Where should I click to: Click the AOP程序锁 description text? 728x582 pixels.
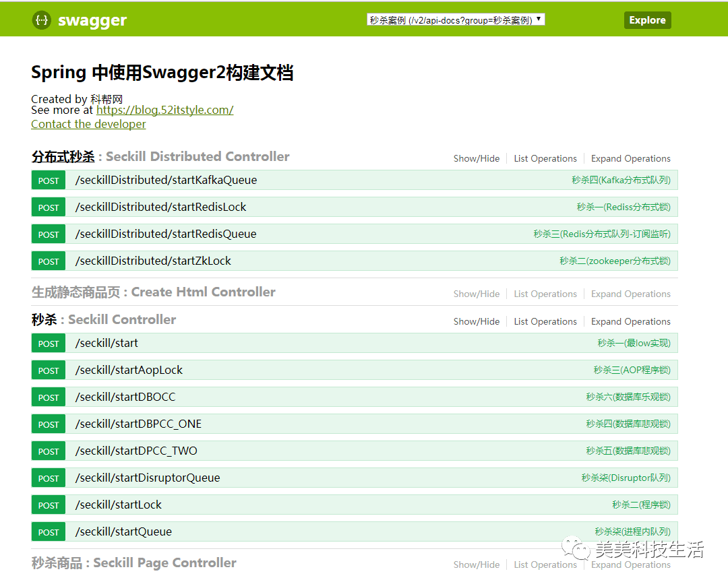632,370
